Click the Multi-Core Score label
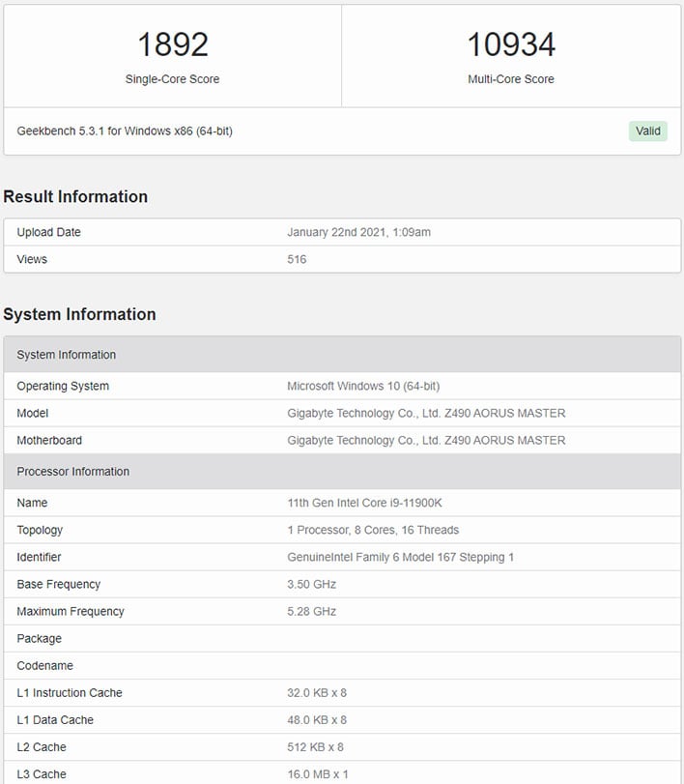Screen dimensions: 684x784 [511, 79]
